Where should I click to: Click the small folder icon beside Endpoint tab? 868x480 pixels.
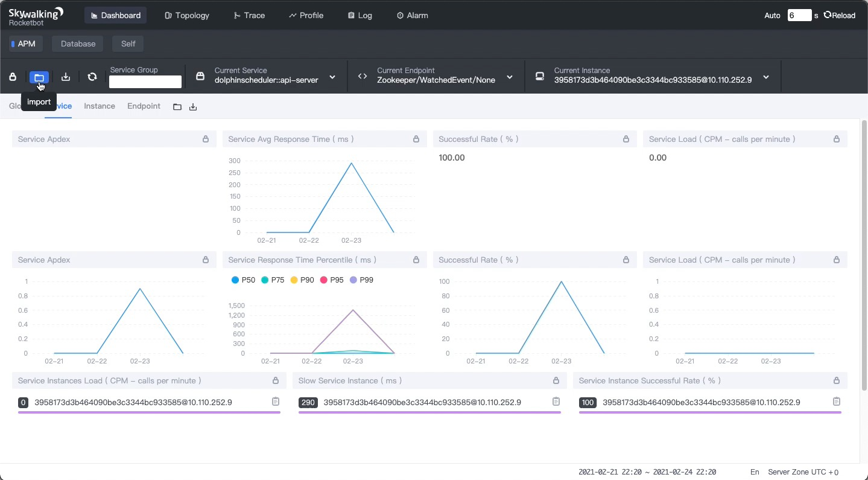pos(177,107)
